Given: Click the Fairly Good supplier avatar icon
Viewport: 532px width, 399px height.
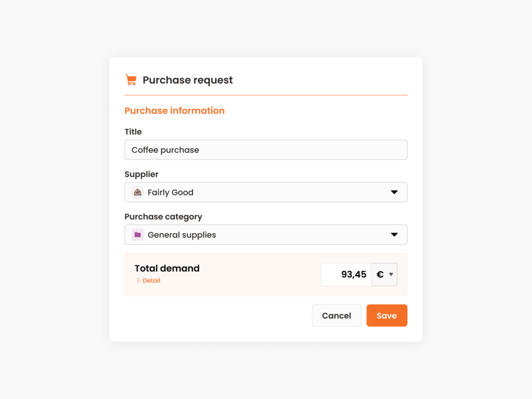Looking at the screenshot, I should pyautogui.click(x=137, y=192).
